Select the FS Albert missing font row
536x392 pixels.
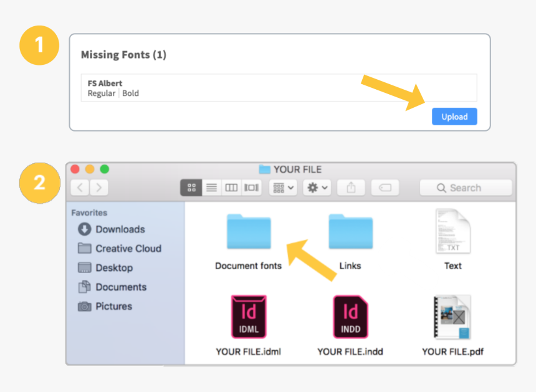[x=279, y=88]
